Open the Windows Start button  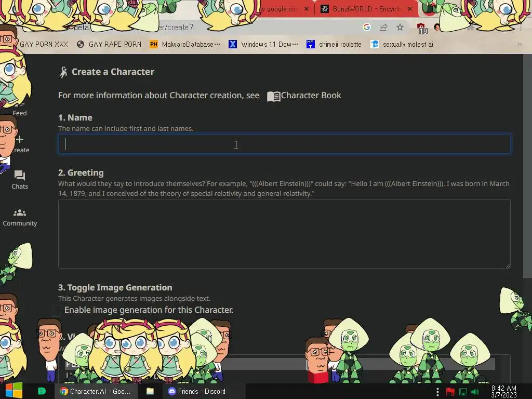click(14, 391)
